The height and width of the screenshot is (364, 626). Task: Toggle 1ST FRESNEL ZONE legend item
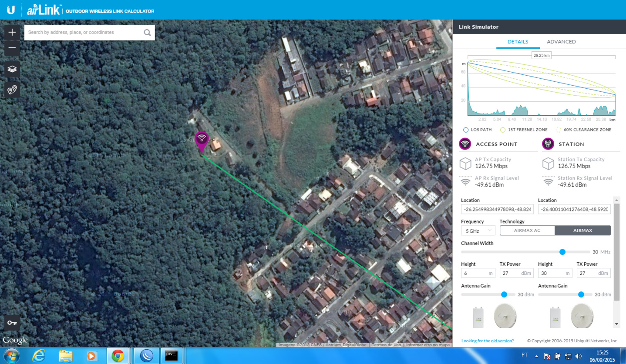[525, 130]
